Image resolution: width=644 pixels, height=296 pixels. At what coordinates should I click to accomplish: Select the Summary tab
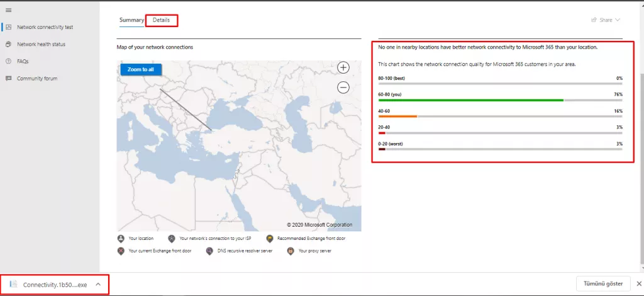131,20
